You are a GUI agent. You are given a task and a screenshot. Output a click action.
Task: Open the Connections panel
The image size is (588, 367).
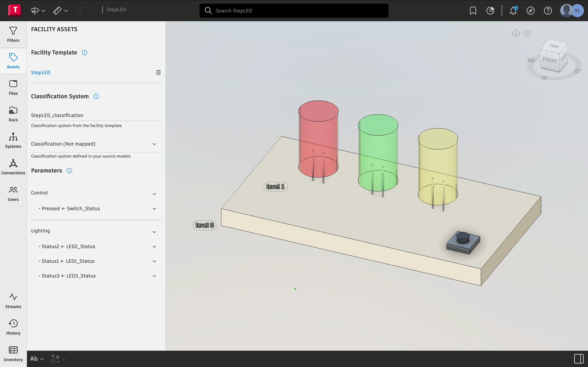click(x=13, y=167)
